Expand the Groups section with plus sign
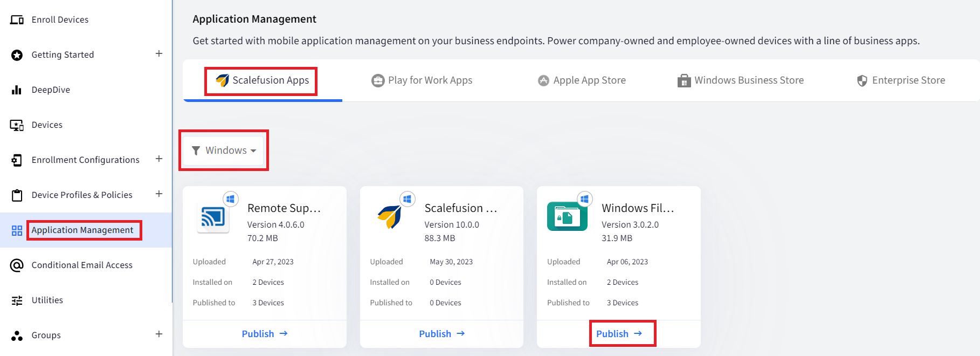Screen dimensions: 980x356 pyautogui.click(x=159, y=334)
